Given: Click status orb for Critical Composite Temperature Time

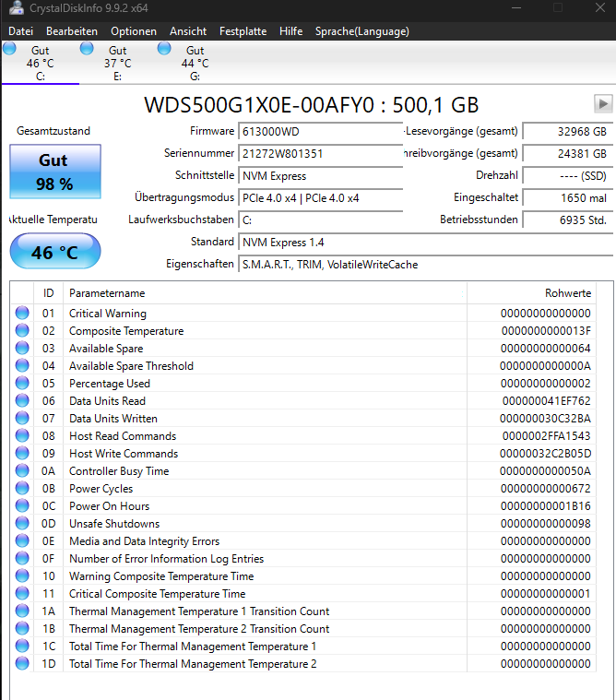Looking at the screenshot, I should pos(22,593).
